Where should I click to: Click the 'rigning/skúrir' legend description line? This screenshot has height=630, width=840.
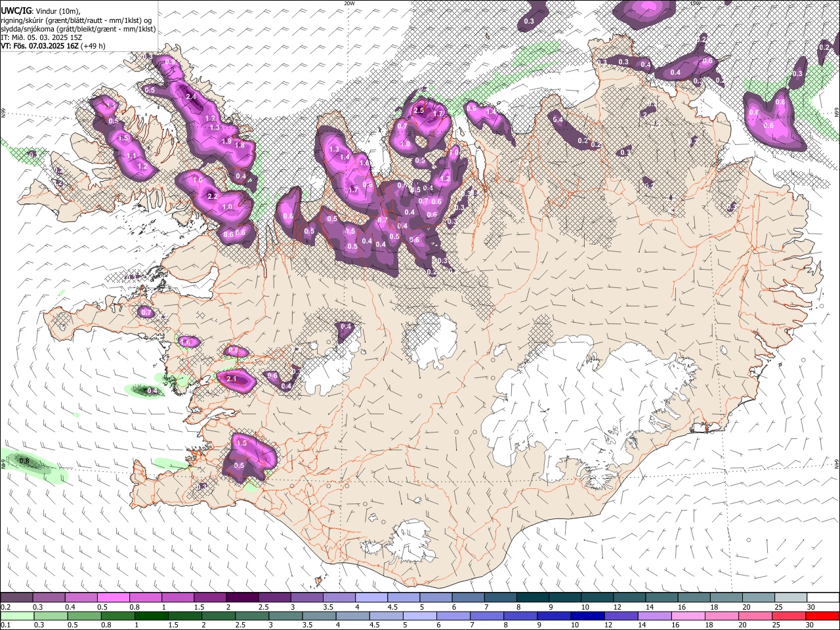[x=76, y=20]
